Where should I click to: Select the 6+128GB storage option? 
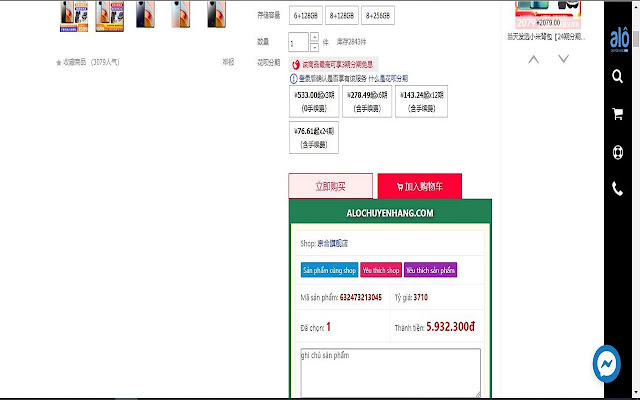point(306,16)
